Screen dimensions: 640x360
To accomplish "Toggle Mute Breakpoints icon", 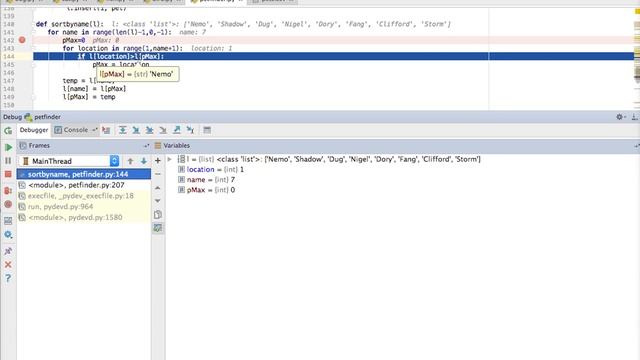I will click(8, 204).
